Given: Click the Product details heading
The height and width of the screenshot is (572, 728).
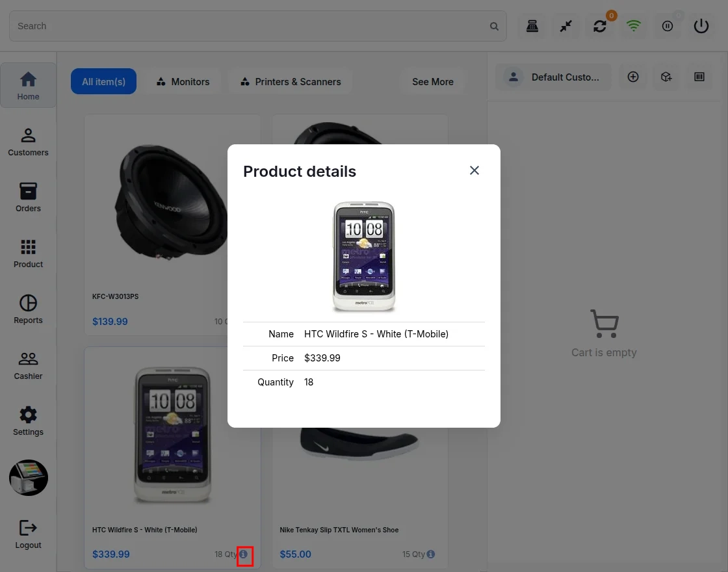Looking at the screenshot, I should tap(300, 172).
